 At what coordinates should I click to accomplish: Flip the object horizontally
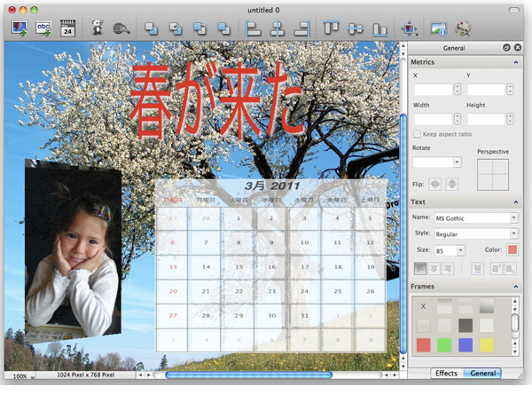point(434,184)
